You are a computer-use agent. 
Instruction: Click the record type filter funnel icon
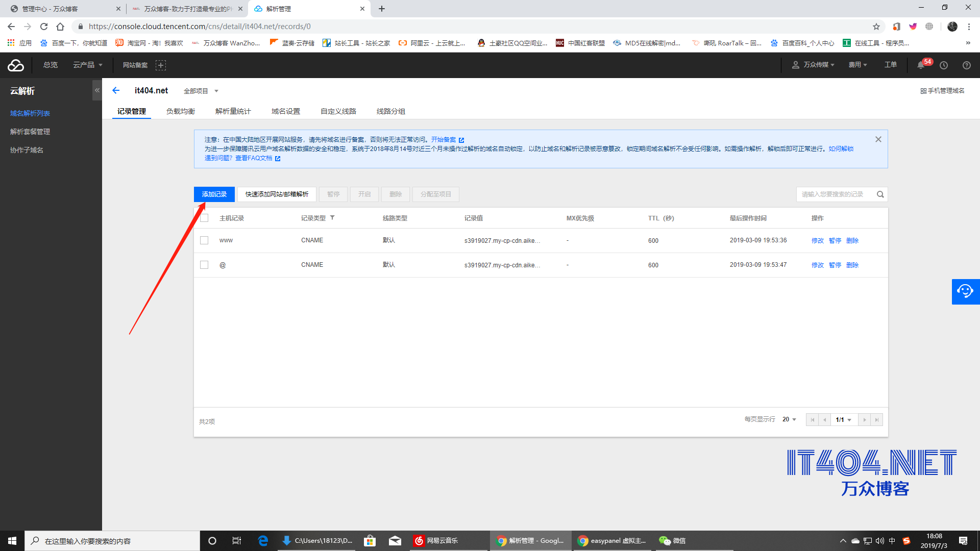[332, 218]
